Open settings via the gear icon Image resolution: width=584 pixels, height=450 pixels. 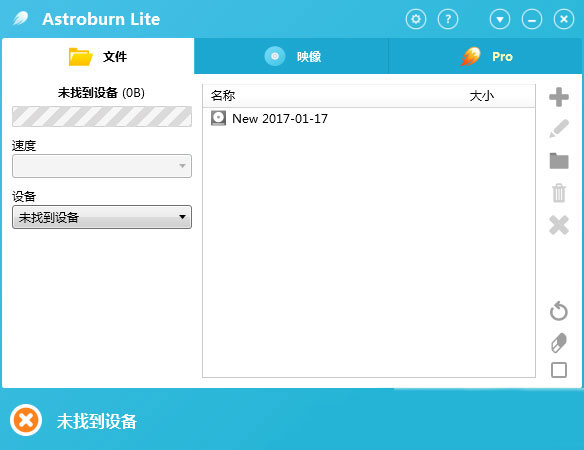[416, 19]
